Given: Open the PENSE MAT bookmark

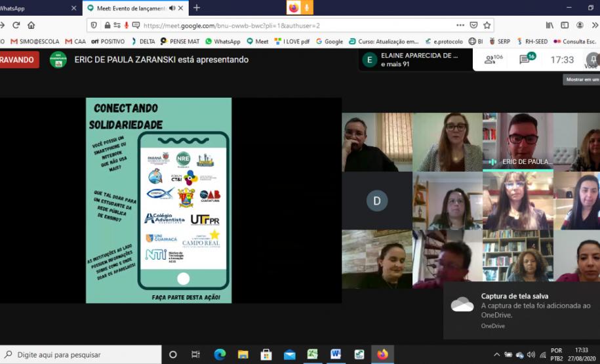Looking at the screenshot, I should [180, 41].
